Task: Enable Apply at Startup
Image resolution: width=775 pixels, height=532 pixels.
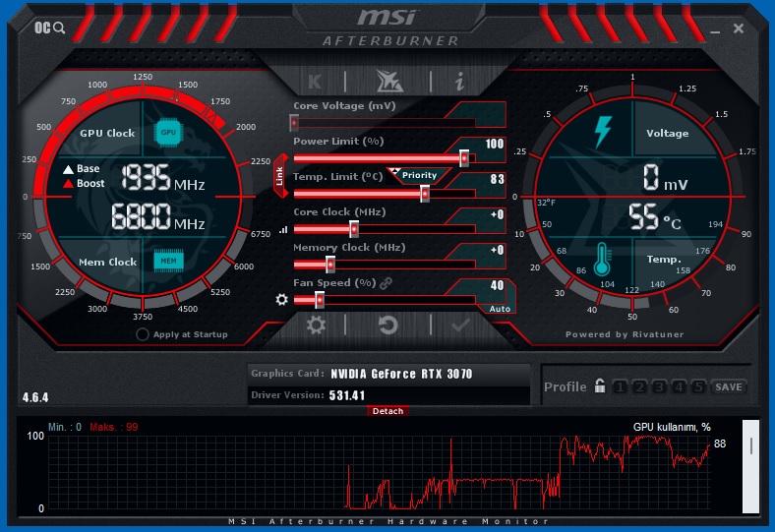Action: coord(143,334)
